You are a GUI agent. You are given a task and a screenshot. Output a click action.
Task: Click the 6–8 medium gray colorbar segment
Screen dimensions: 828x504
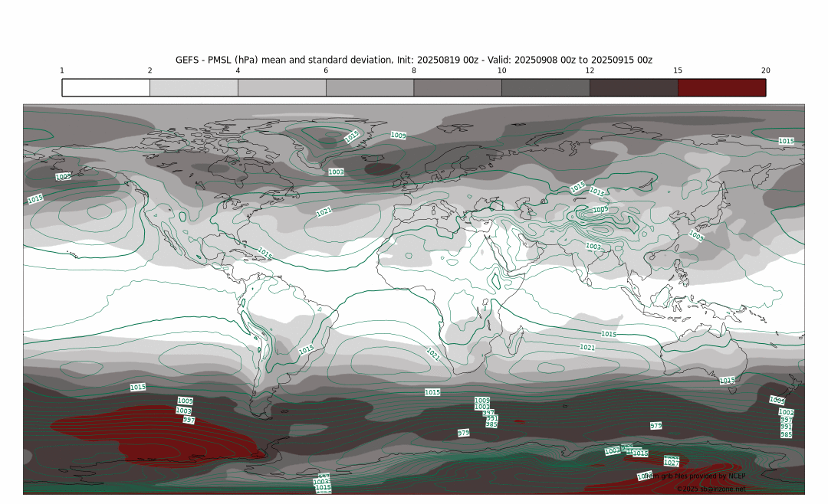(x=370, y=87)
